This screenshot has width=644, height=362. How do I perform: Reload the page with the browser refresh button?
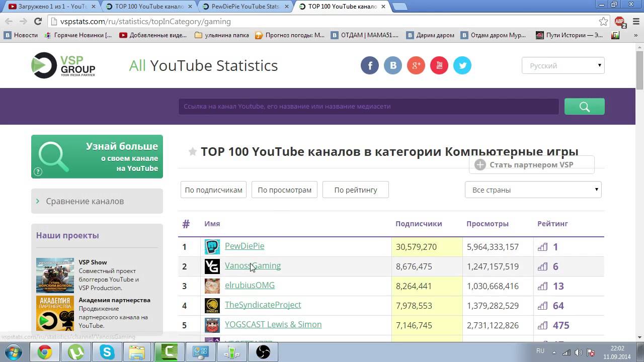38,22
